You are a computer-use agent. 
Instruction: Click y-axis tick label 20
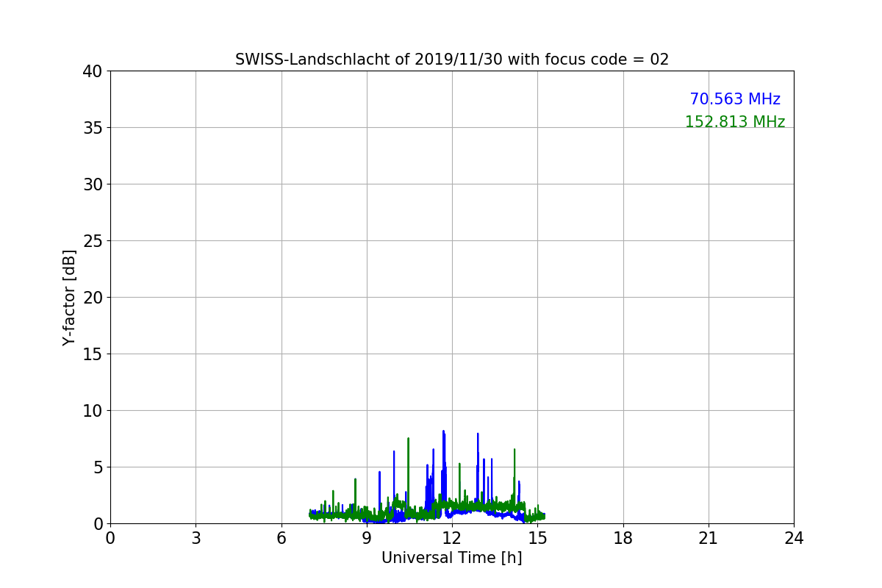pyautogui.click(x=92, y=298)
